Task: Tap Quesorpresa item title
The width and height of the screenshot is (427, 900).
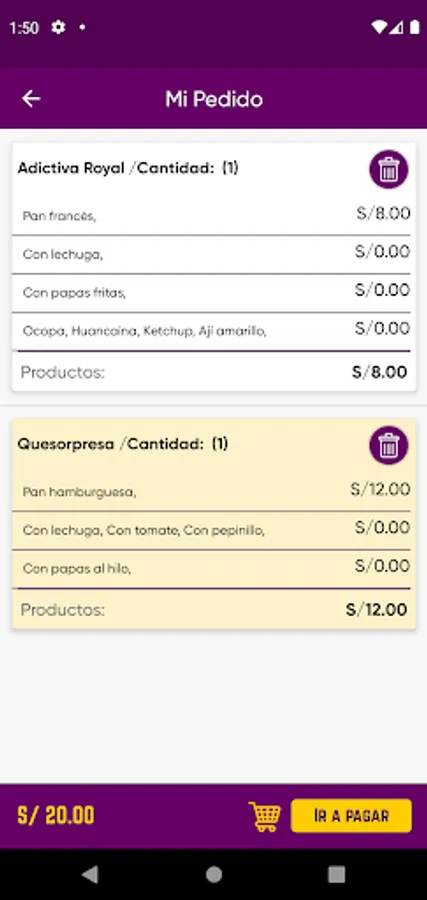Action: point(66,444)
